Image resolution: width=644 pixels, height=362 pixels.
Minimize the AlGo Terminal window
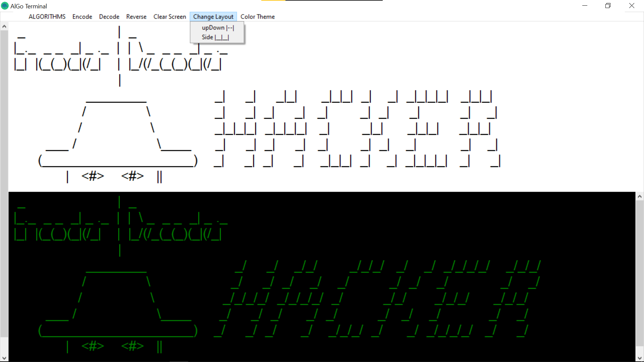pos(585,6)
